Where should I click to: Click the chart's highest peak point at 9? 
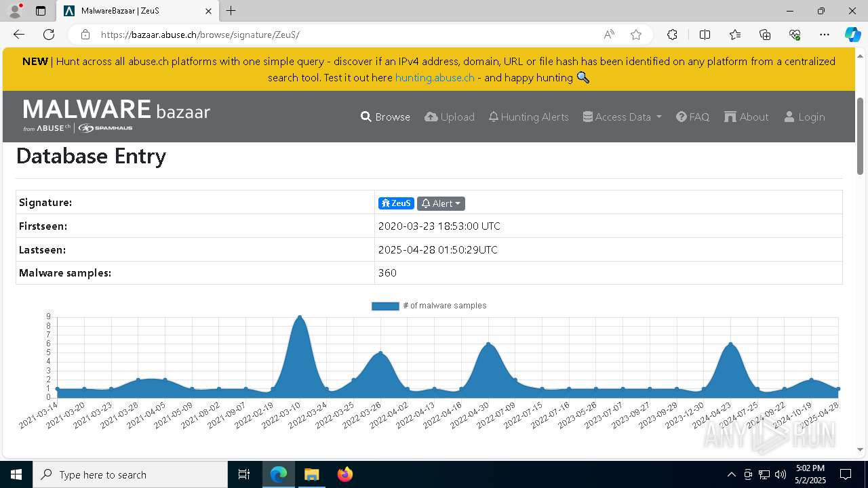(300, 317)
